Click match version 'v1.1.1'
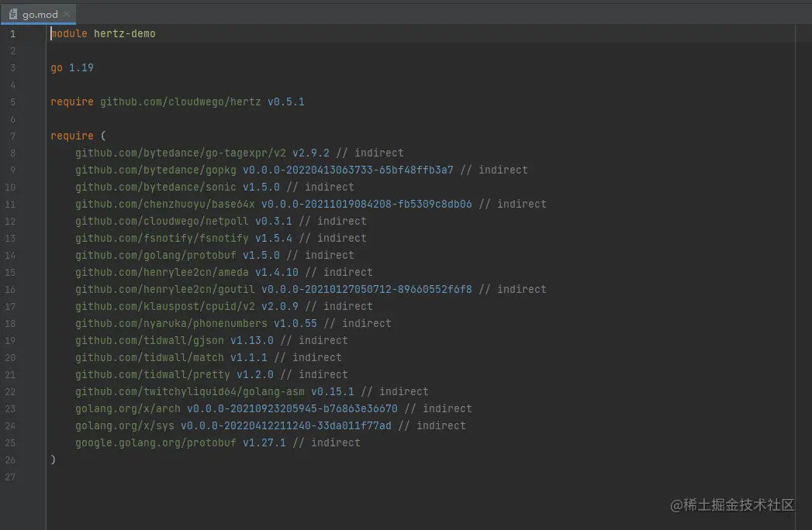This screenshot has height=530, width=812. tap(249, 358)
